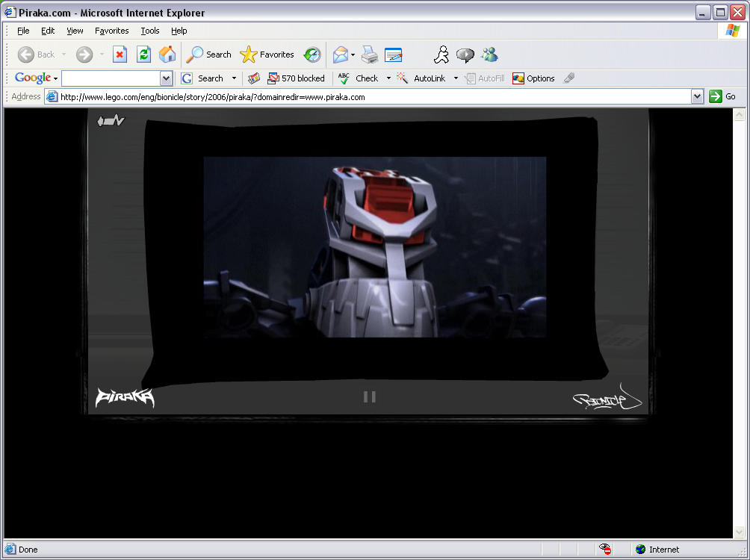Open the Tools menu
The width and height of the screenshot is (750, 560).
(150, 31)
